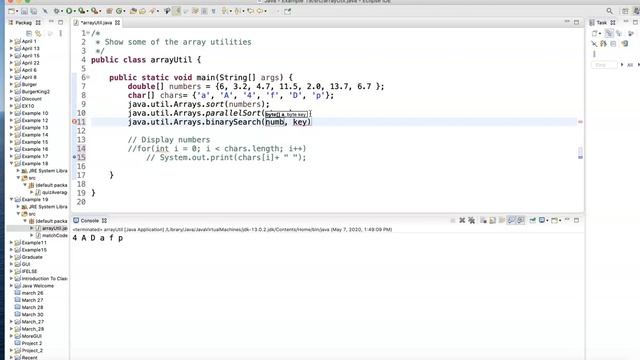This screenshot has width=640, height=360.
Task: Click Collapse All in the Package Explorer
Action: tap(29, 33)
